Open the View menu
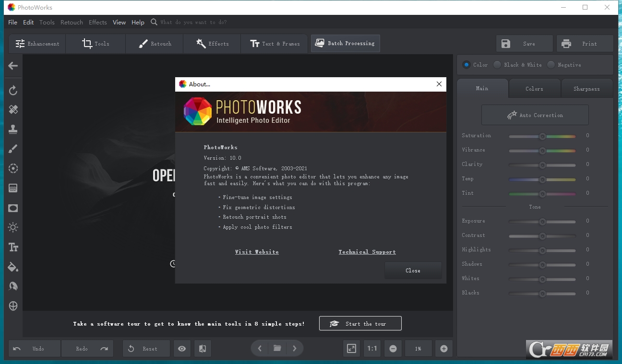The width and height of the screenshot is (622, 364). (119, 22)
